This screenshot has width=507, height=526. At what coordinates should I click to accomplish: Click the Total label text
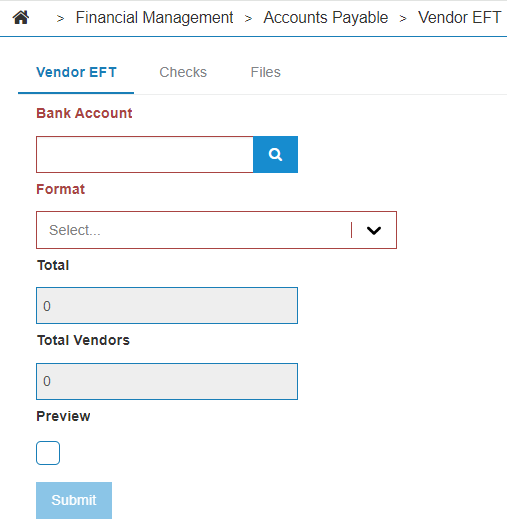coord(53,265)
